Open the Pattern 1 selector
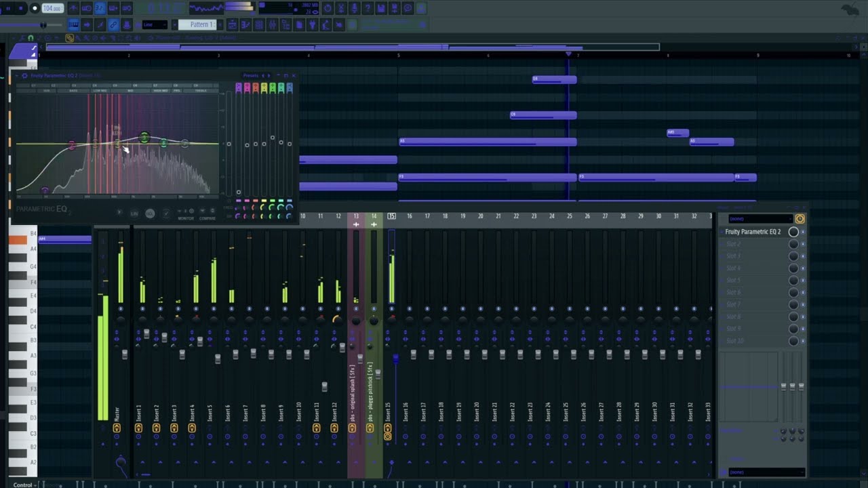This screenshot has width=868, height=488. click(x=197, y=24)
